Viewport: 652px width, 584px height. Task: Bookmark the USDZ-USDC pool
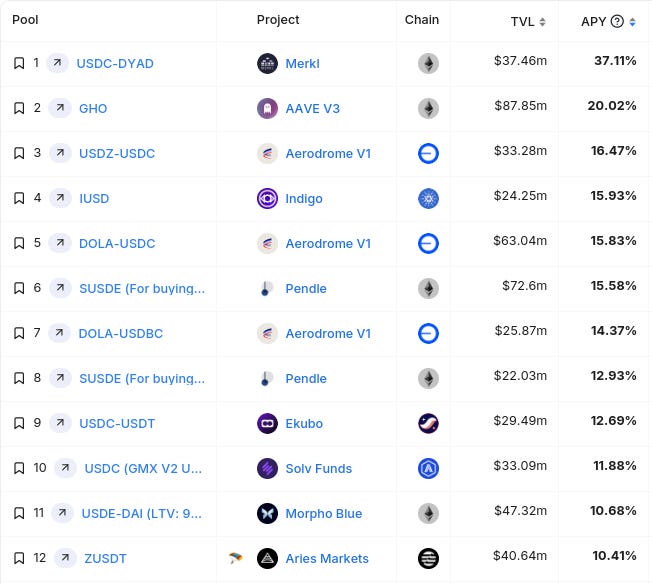tap(19, 153)
